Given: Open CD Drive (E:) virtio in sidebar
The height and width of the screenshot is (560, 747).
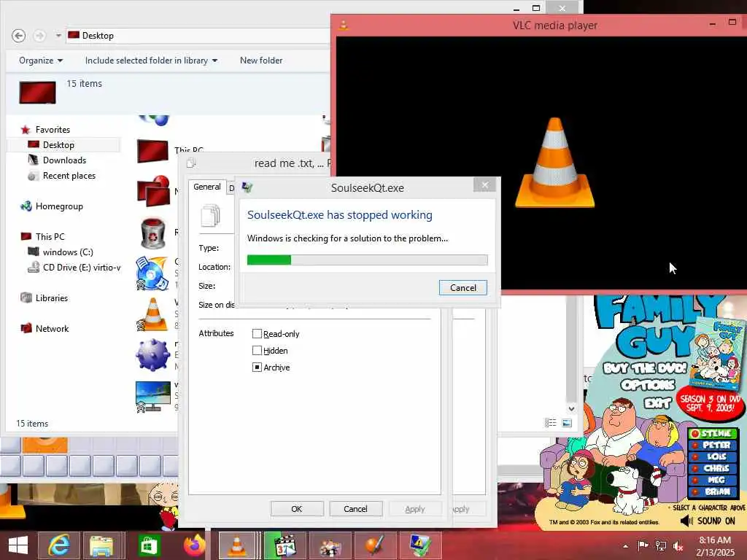Looking at the screenshot, I should coord(81,268).
